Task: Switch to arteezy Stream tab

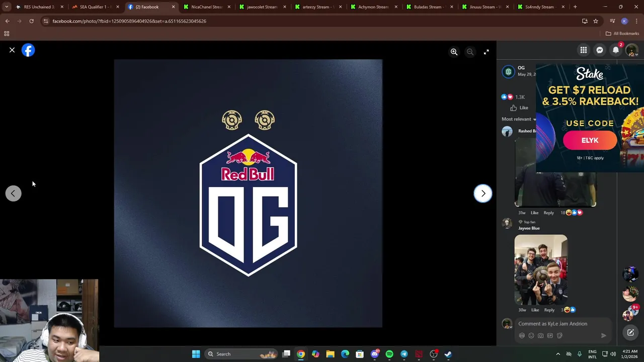Action: [x=318, y=7]
